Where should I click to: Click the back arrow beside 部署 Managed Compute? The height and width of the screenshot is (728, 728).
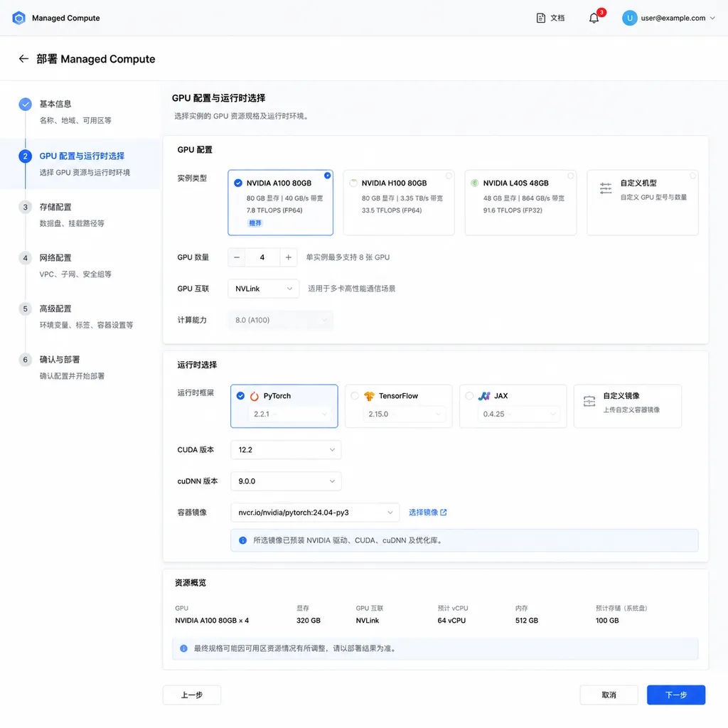pos(23,59)
